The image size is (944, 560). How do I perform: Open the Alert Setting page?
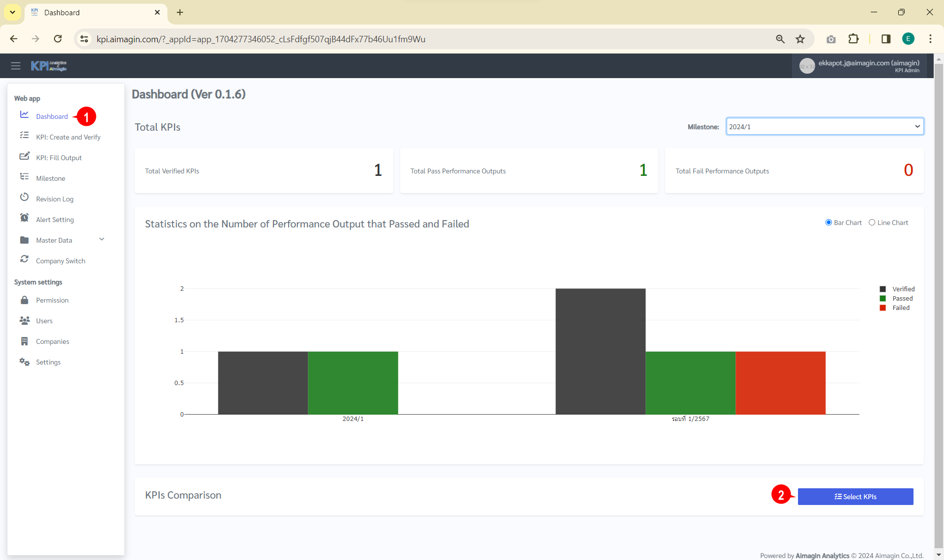55,220
